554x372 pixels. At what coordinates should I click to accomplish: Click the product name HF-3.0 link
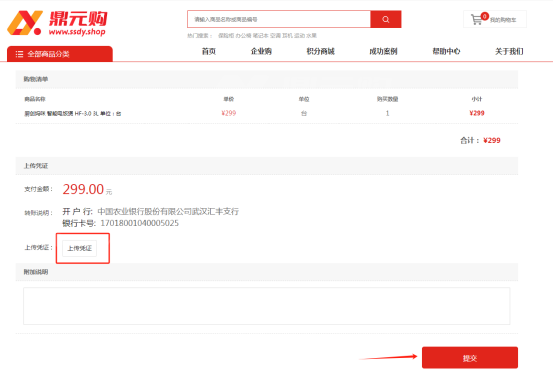[x=72, y=114]
